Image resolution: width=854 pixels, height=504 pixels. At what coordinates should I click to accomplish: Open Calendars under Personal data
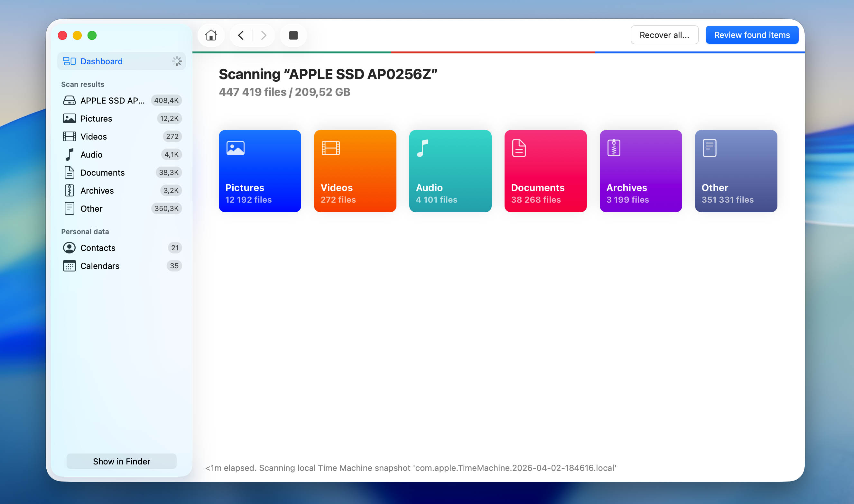[122, 266]
